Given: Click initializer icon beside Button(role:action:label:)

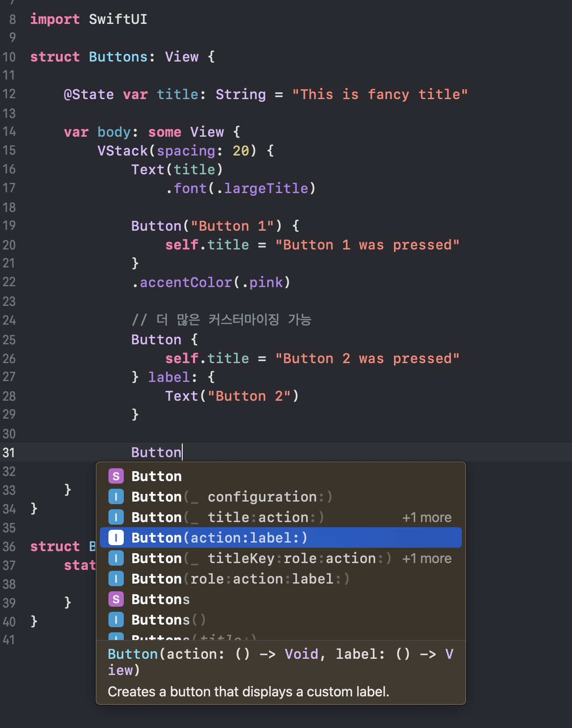Looking at the screenshot, I should (116, 578).
